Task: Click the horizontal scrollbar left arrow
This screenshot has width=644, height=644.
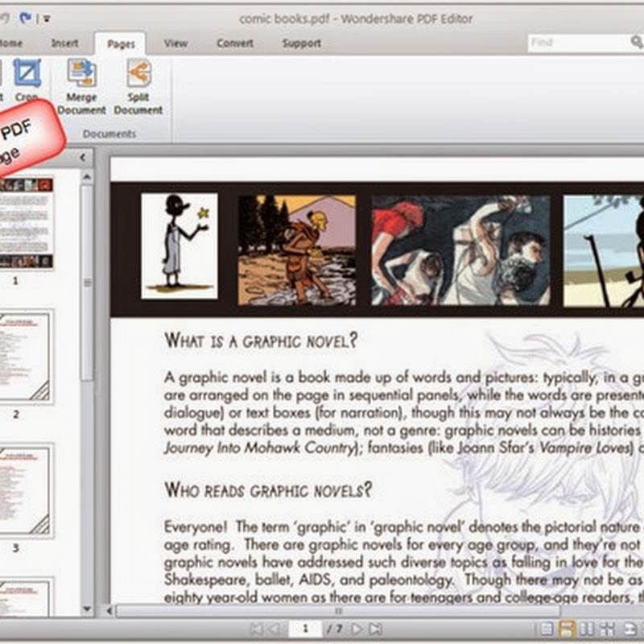Action: [x=109, y=611]
